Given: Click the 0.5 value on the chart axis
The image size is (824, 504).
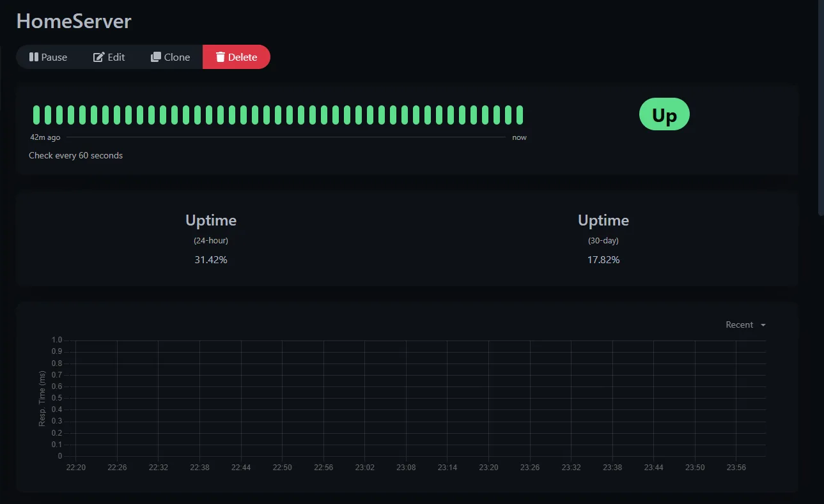Looking at the screenshot, I should click(57, 398).
